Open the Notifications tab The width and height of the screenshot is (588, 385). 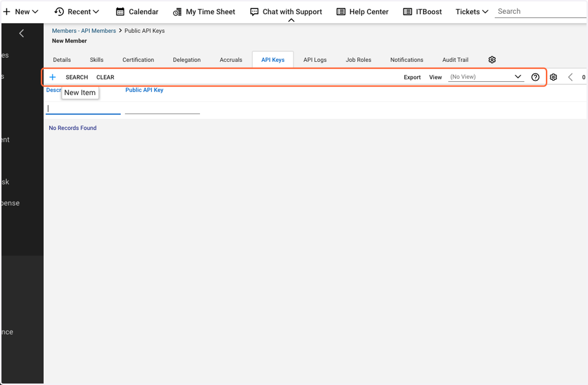[x=407, y=60]
